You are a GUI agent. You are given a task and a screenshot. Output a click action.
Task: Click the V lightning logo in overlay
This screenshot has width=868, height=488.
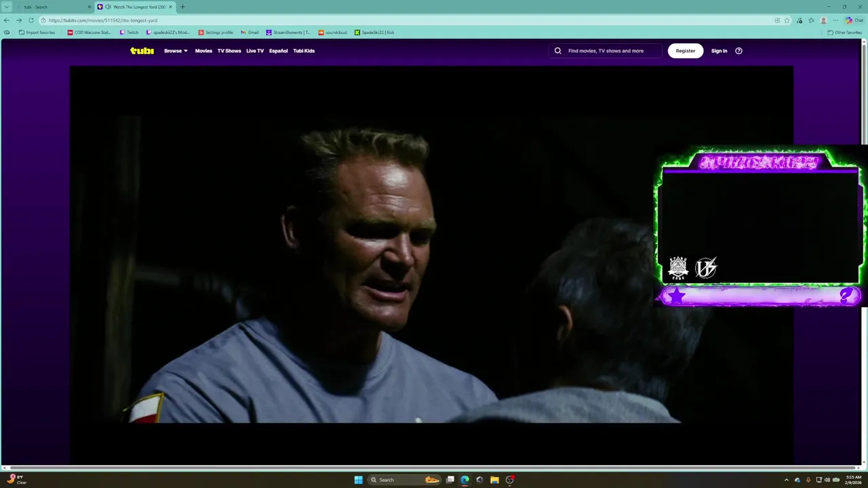[x=706, y=268]
